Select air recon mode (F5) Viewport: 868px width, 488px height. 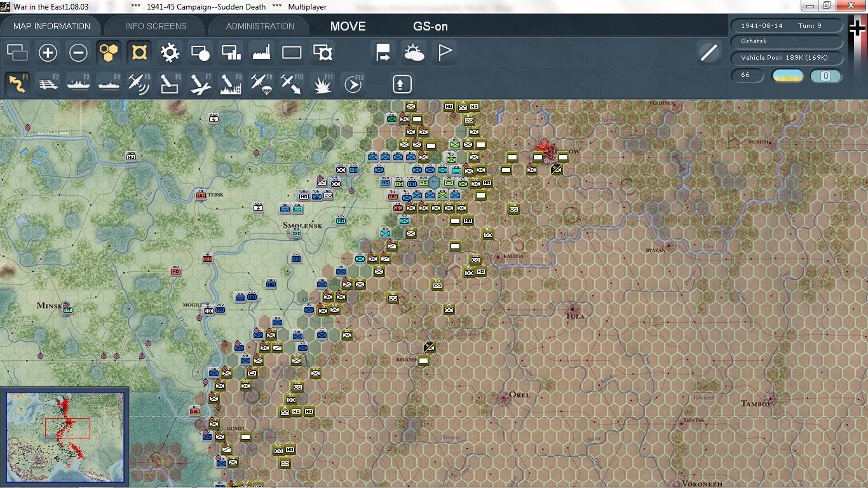pyautogui.click(x=139, y=85)
